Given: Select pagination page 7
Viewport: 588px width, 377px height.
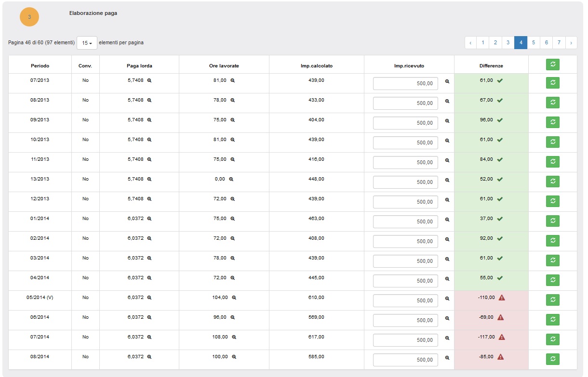Looking at the screenshot, I should tap(559, 43).
